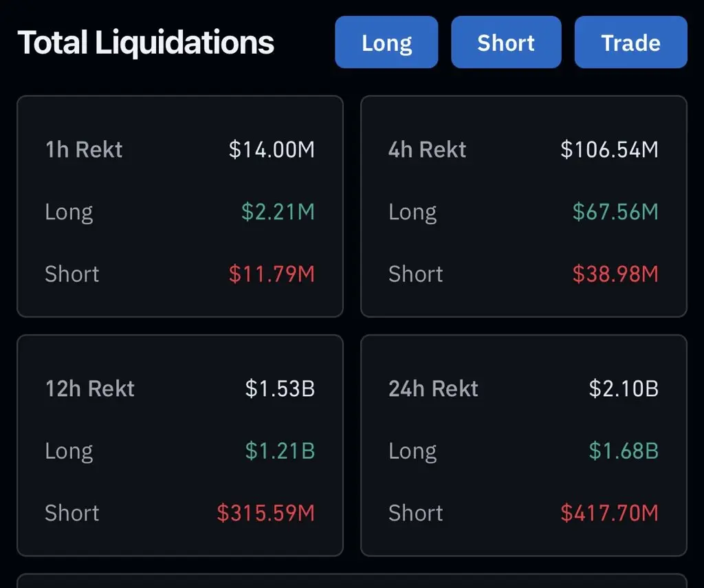Select the $2.10B 24h total
The image size is (704, 588).
(624, 389)
